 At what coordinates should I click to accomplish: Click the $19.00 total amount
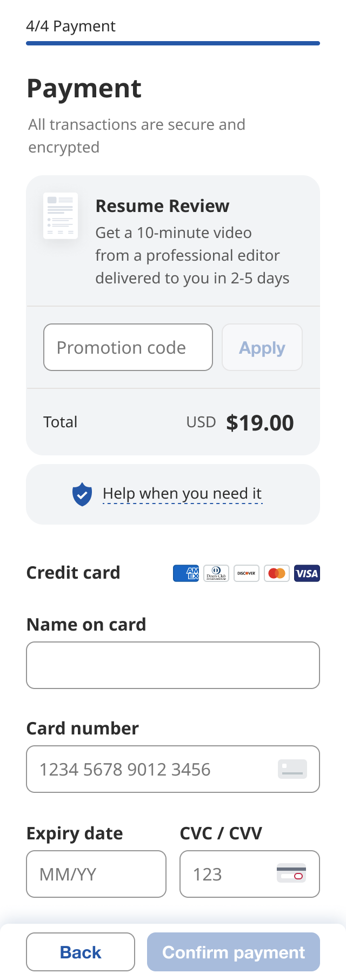[260, 423]
